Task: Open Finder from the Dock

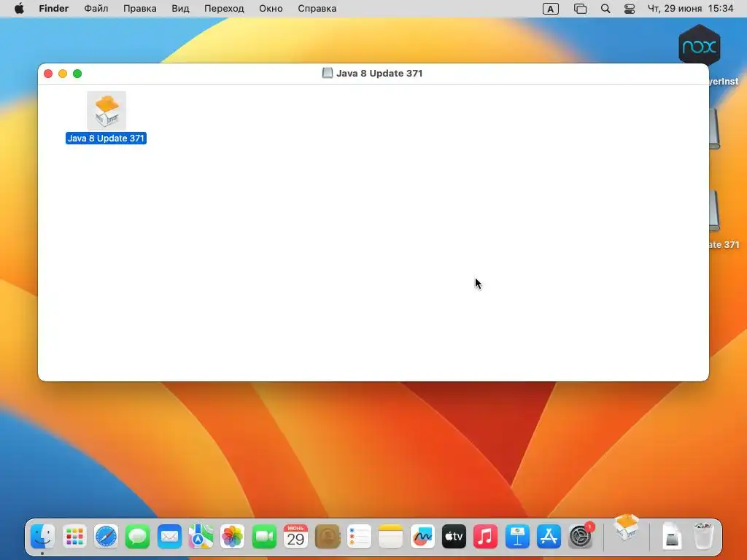Action: point(42,537)
